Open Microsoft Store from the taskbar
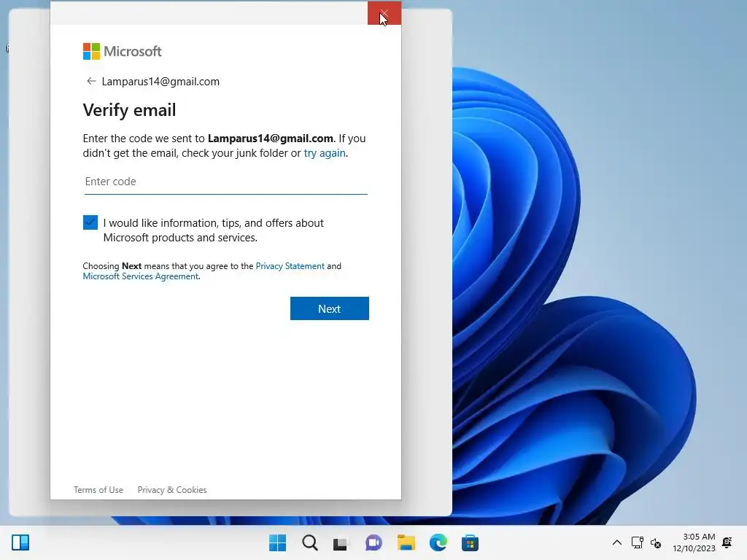The height and width of the screenshot is (560, 747). pyautogui.click(x=470, y=542)
